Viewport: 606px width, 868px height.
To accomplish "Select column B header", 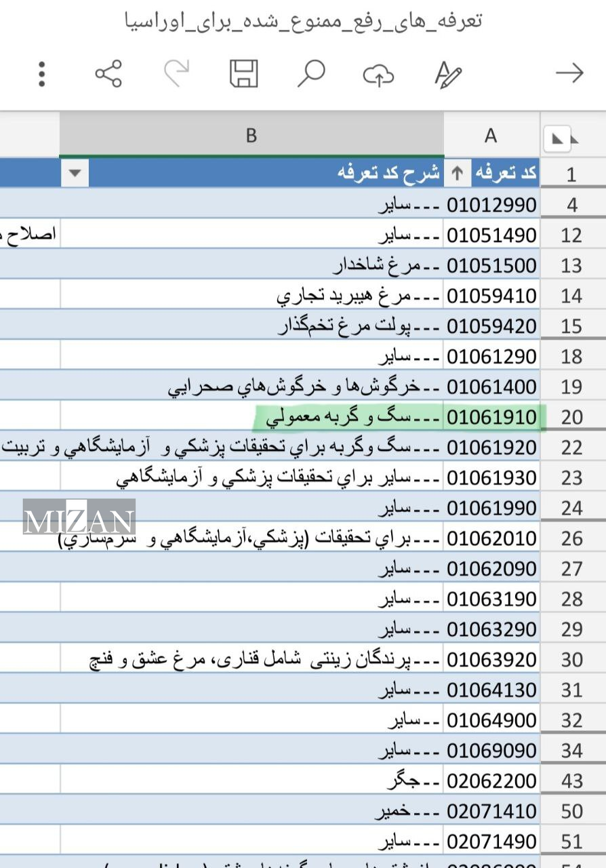I will point(251,136).
